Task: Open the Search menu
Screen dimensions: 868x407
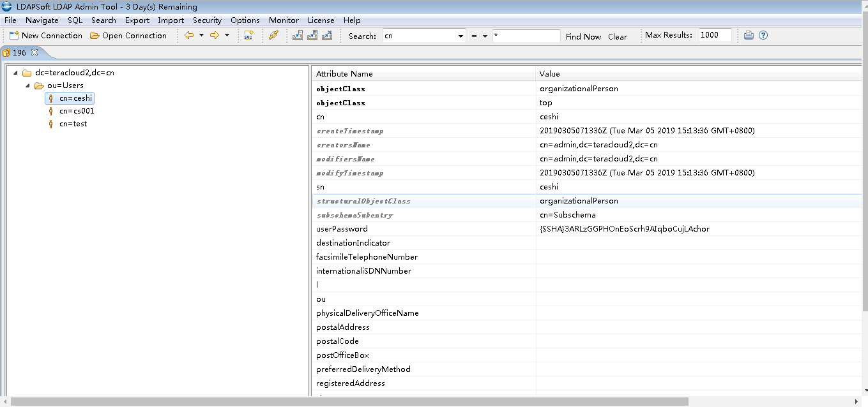Action: 103,20
